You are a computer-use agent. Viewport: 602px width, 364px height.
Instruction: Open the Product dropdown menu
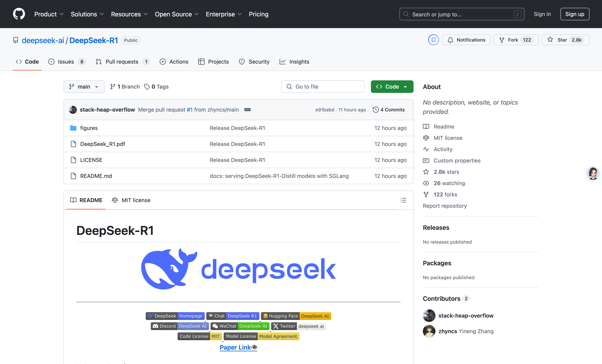tap(49, 14)
